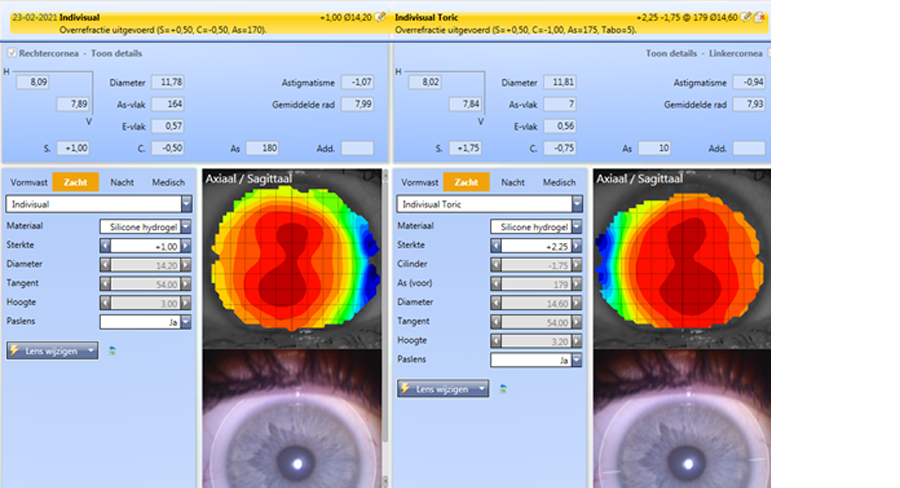This screenshot has width=900, height=488.
Task: Open the right-eye Medisch tab
Action: click(x=168, y=182)
